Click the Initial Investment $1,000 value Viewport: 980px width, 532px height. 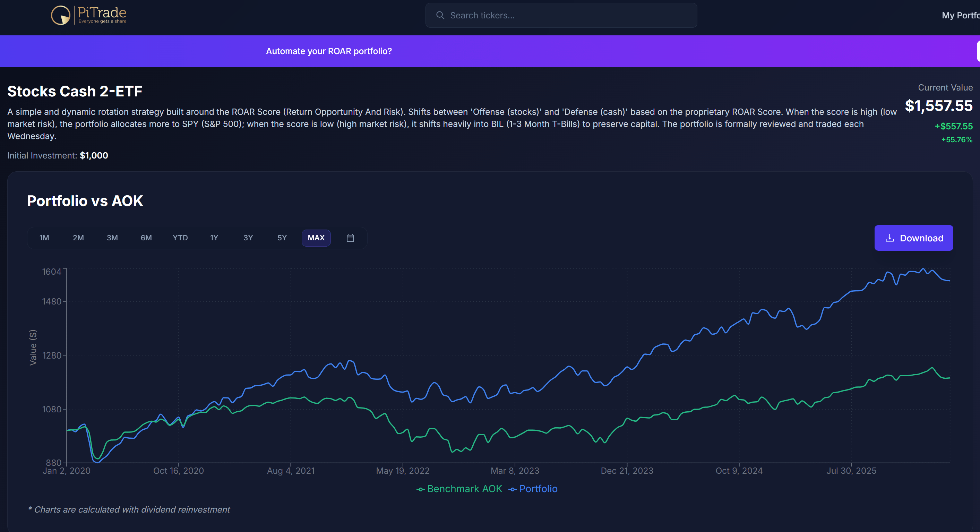94,155
